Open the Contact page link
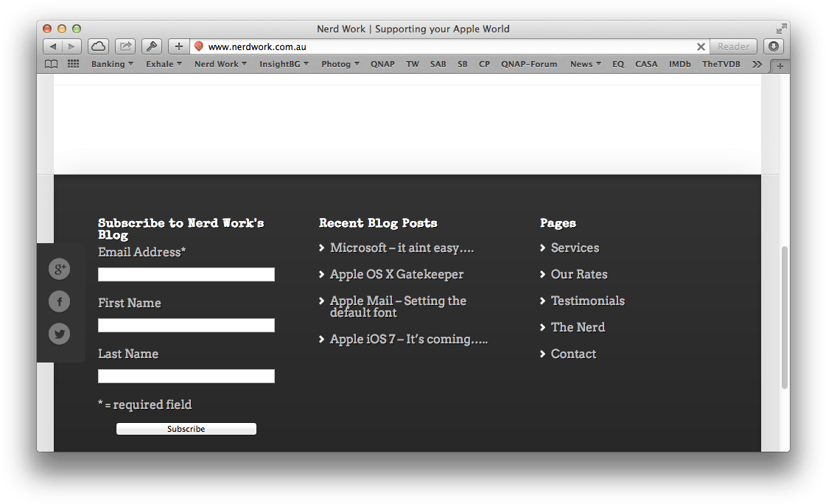Screen dimensions: 826x504 (x=573, y=354)
